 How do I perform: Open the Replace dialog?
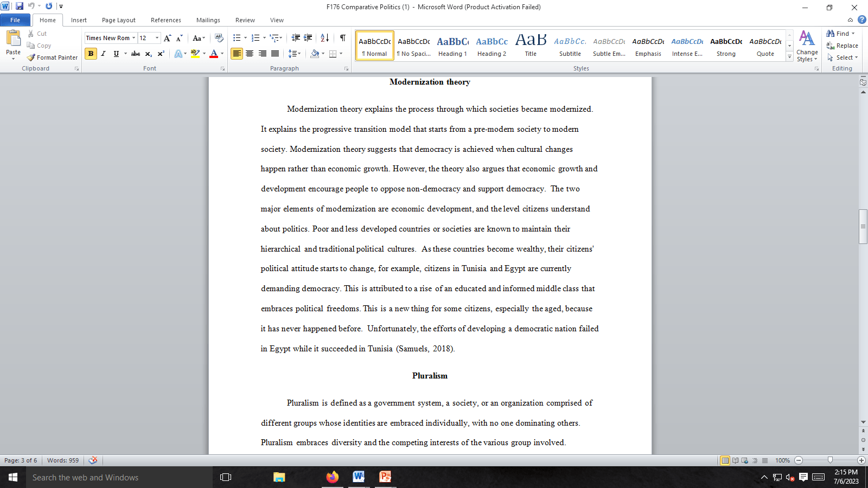[x=843, y=46]
